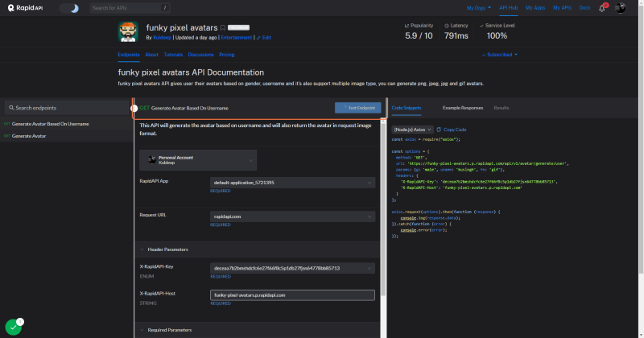Toggle the dark mode moon switch

point(69,8)
